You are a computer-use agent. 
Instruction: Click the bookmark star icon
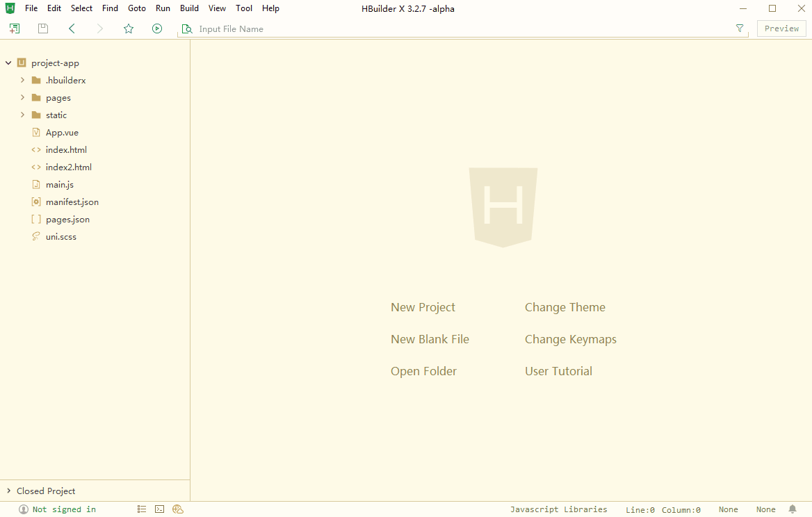point(129,28)
